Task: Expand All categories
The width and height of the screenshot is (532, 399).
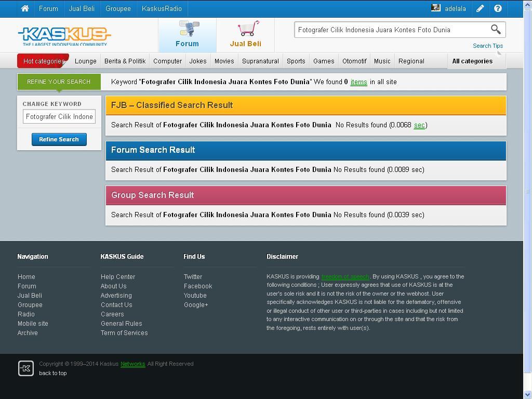Action: click(472, 61)
